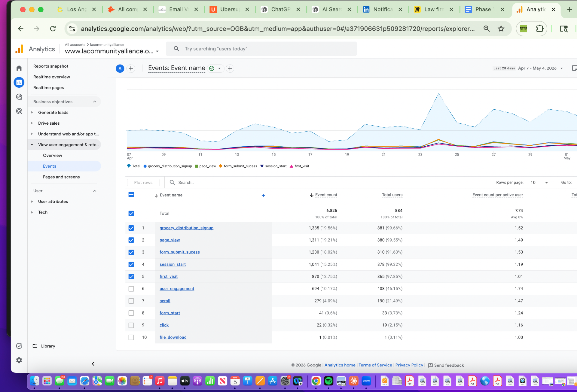
Task: Open the Explore icon in left rail
Action: pyautogui.click(x=19, y=97)
